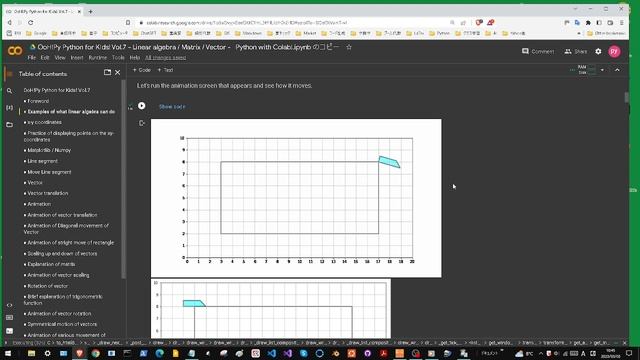Open the Variables sidebar icon
The height and width of the screenshot is (360, 640).
pos(9,107)
